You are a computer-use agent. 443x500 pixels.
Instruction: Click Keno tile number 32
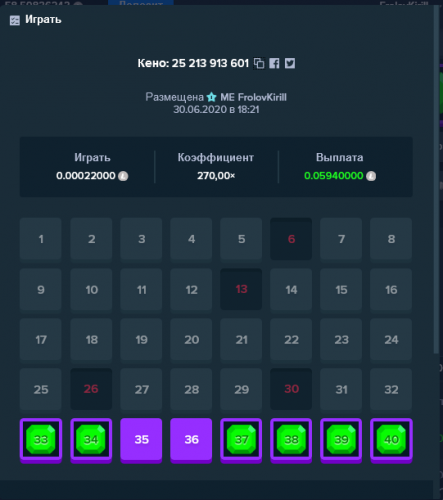(391, 389)
